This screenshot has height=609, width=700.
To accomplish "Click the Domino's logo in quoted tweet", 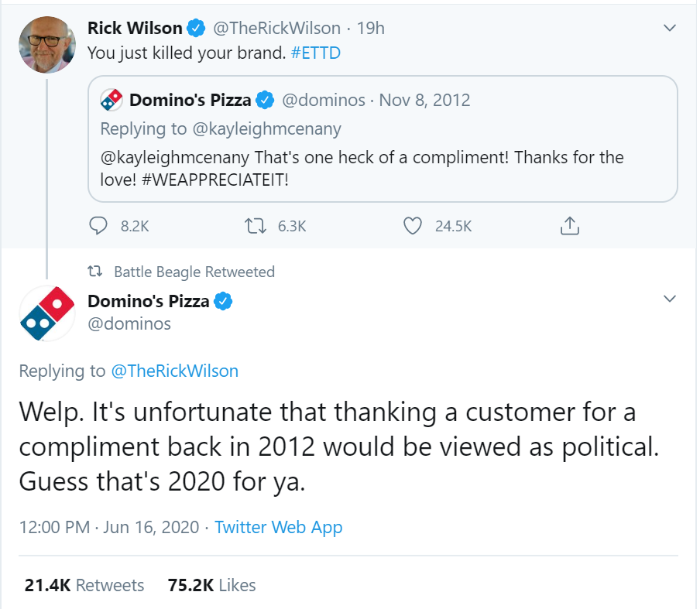I will 112,101.
